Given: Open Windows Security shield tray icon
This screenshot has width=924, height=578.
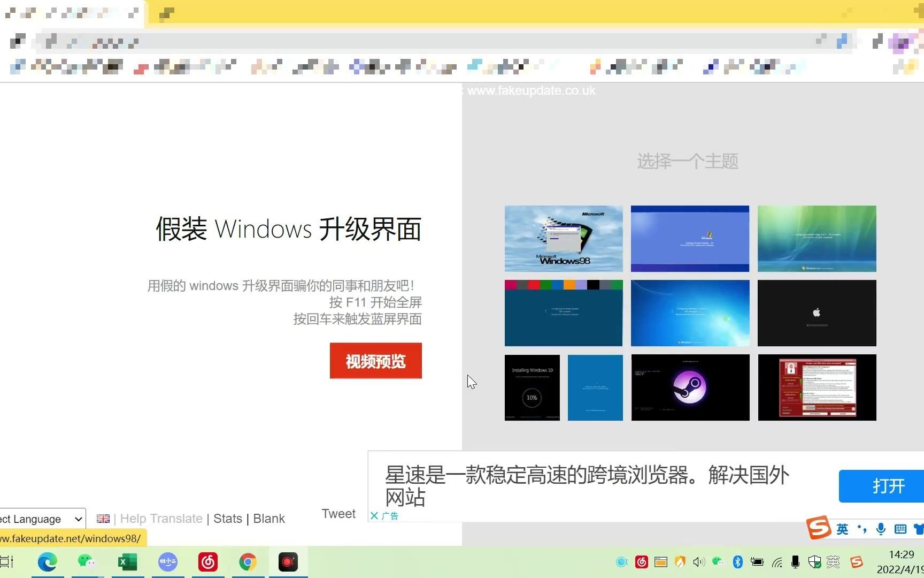Looking at the screenshot, I should tap(814, 562).
